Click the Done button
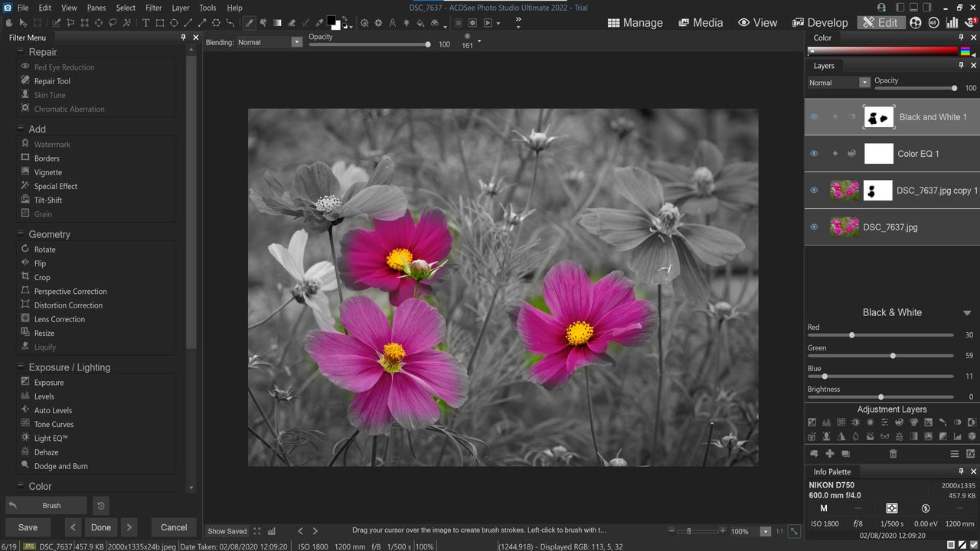The height and width of the screenshot is (551, 980). point(101,527)
